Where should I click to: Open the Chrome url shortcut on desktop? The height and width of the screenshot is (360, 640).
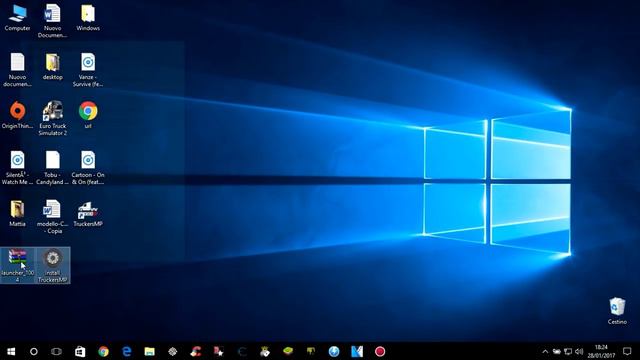click(x=88, y=116)
